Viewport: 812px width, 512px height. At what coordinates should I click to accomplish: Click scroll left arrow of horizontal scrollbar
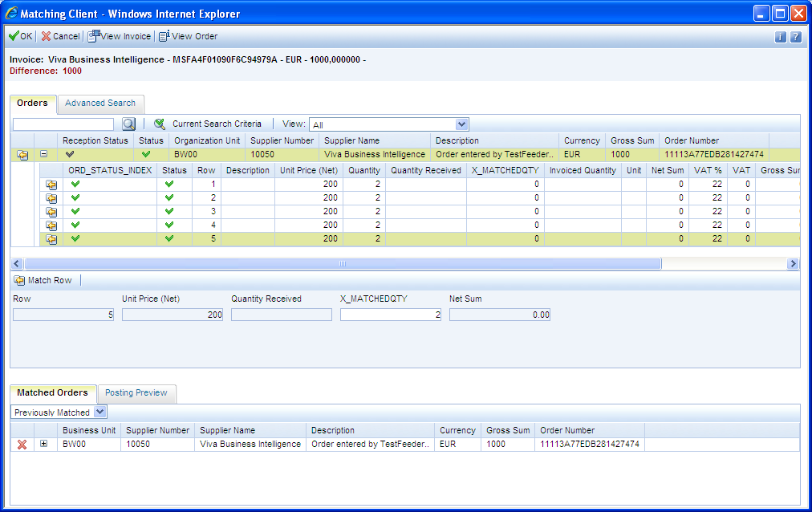point(17,263)
